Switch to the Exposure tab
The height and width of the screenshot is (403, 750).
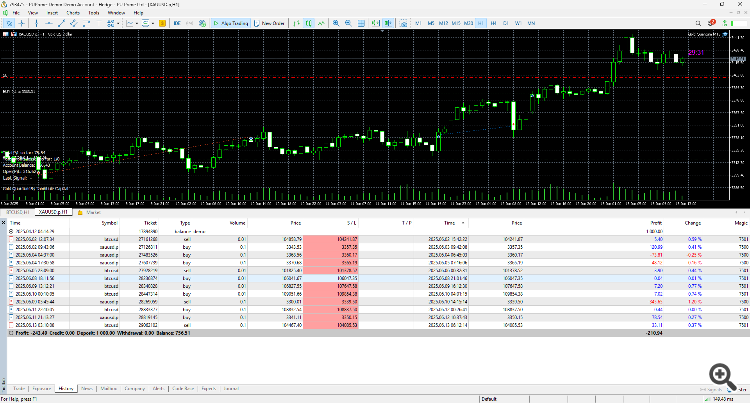pyautogui.click(x=42, y=389)
